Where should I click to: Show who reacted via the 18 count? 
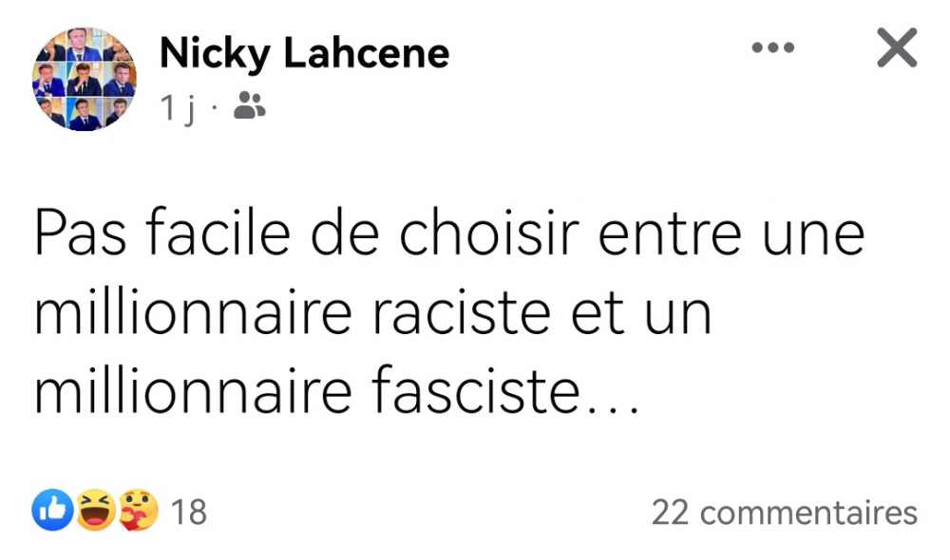(x=188, y=513)
